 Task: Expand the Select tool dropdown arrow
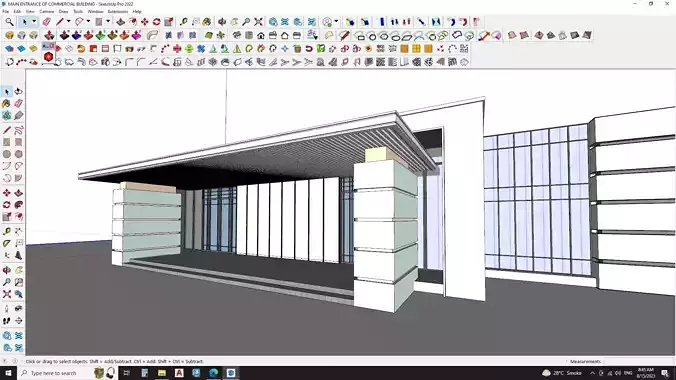(x=34, y=22)
